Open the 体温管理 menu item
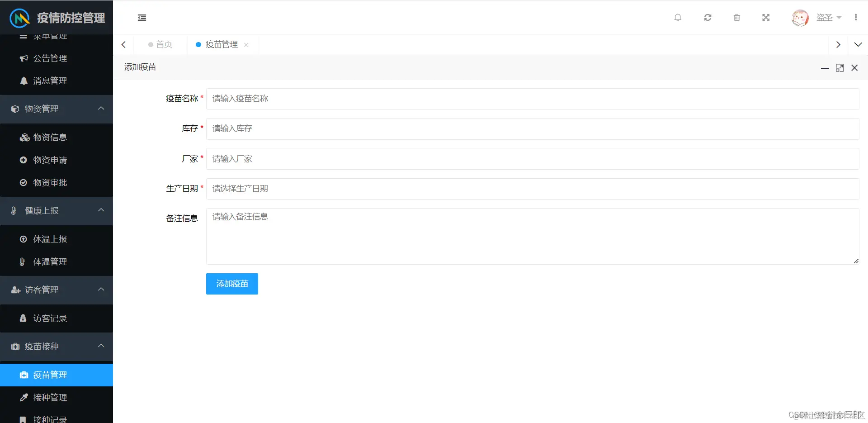This screenshot has width=868, height=423. (57, 261)
